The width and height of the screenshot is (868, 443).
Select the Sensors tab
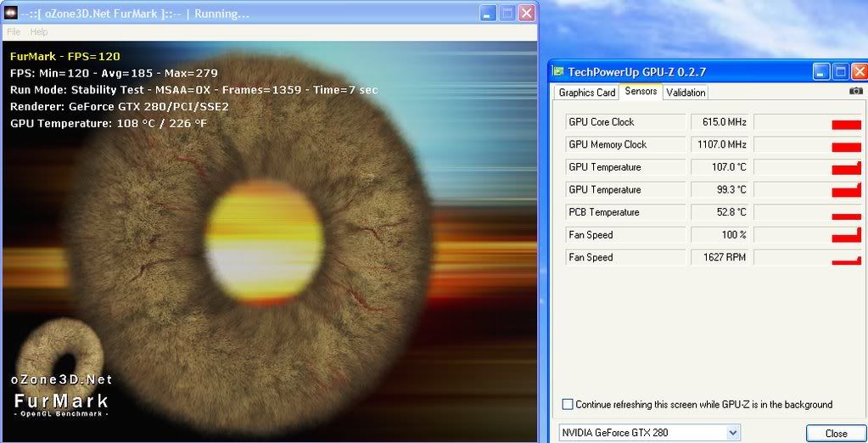click(x=641, y=92)
